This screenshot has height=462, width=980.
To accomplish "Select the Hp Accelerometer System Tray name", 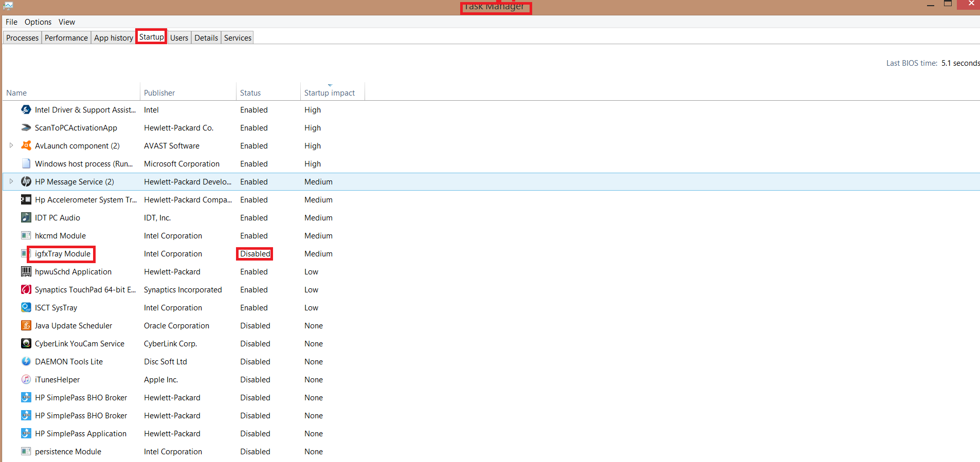I will (x=86, y=200).
